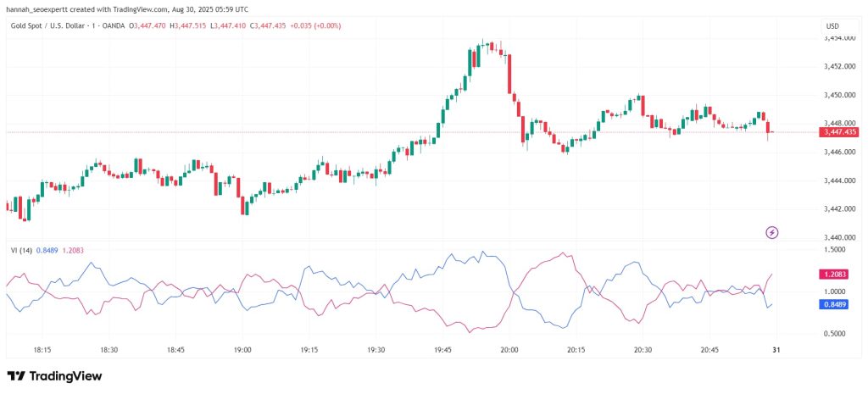
Task: Click the 31 date marker on time axis
Action: click(776, 350)
